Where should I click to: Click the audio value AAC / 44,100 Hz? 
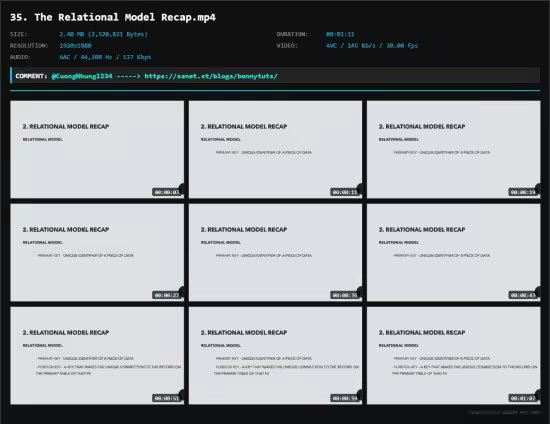105,57
